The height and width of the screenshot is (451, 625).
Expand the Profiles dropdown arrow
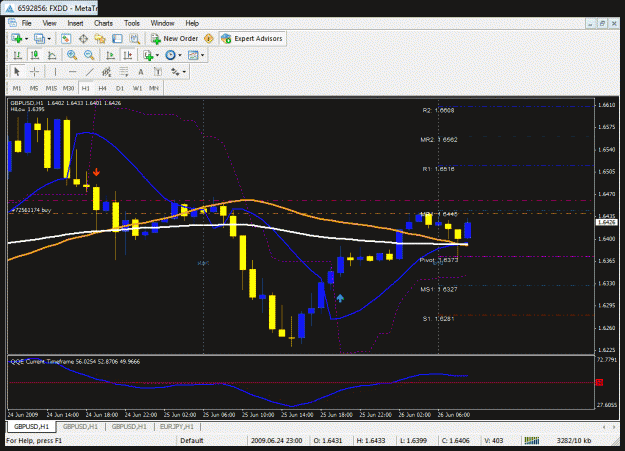(49, 39)
